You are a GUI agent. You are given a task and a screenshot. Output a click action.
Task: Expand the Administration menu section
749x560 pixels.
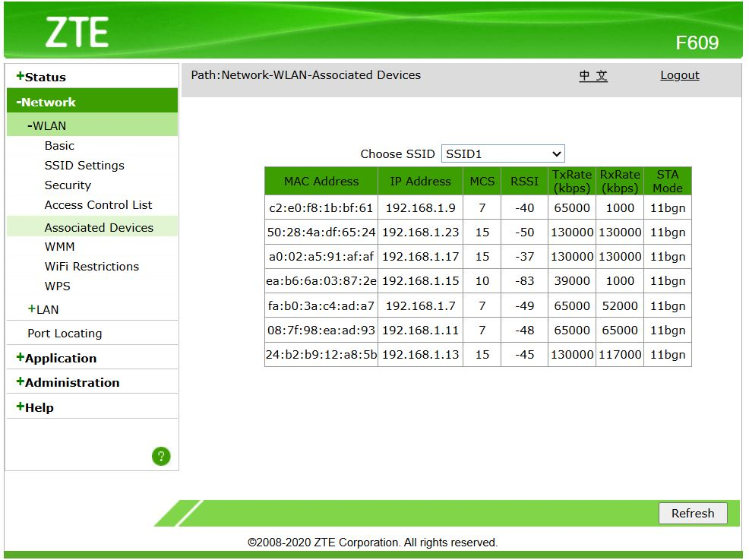(68, 382)
